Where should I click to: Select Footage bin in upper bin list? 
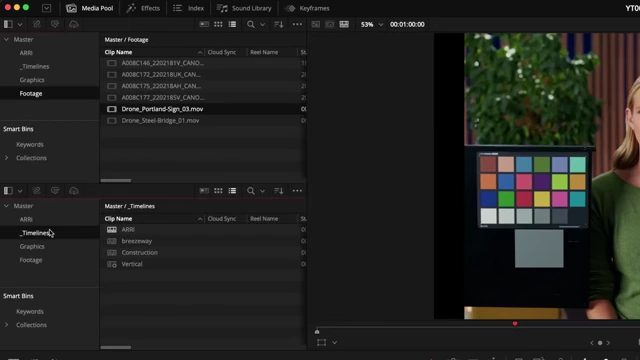31,93
